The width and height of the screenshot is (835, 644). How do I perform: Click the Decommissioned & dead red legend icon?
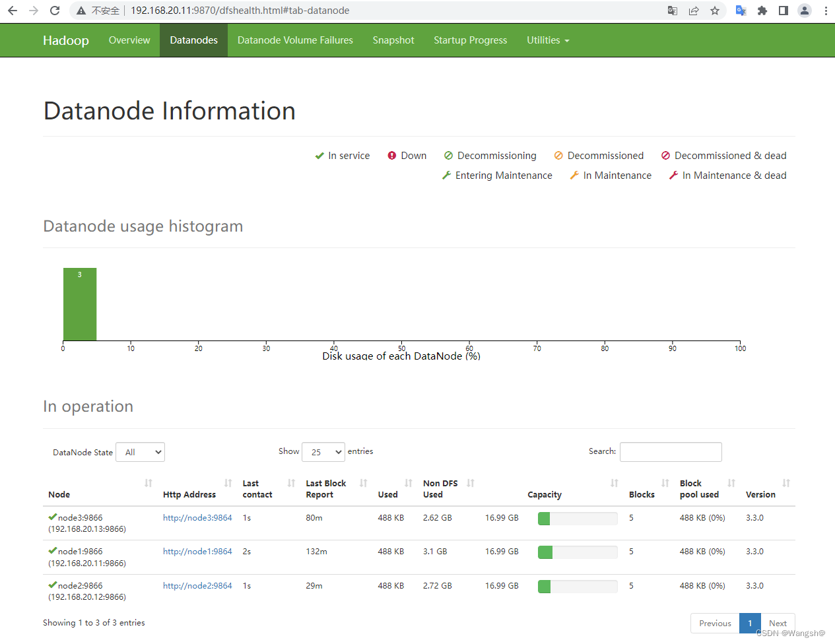[x=666, y=156]
